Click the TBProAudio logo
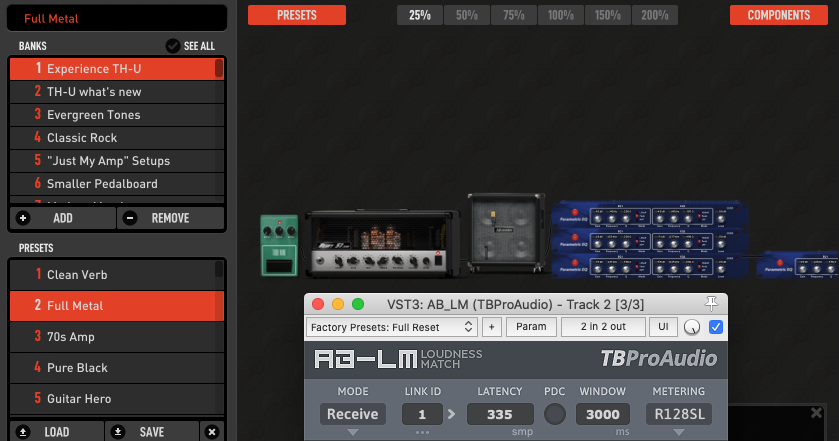Viewport: 839px width, 441px height. (x=659, y=359)
